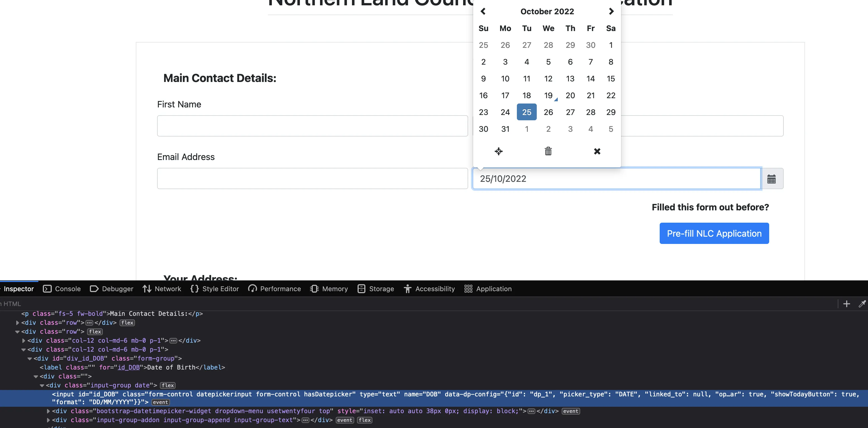Toggle flex badge on input-group-addon div
Image resolution: width=868 pixels, height=428 pixels.
364,420
